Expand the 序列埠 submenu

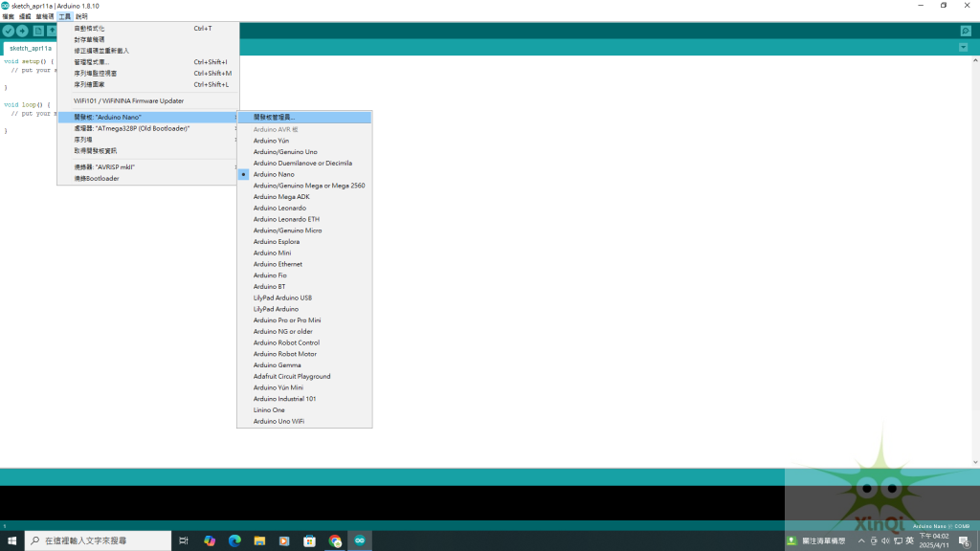coord(148,140)
